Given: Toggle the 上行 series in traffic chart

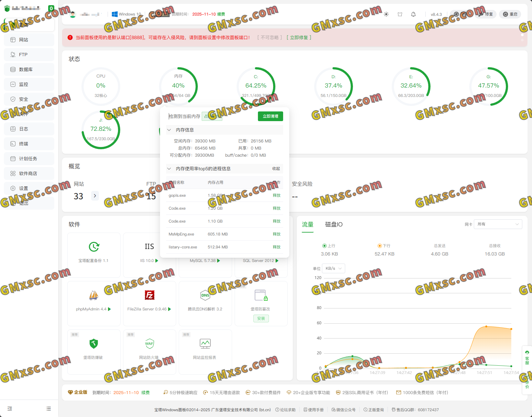Looking at the screenshot, I should click(x=329, y=246).
